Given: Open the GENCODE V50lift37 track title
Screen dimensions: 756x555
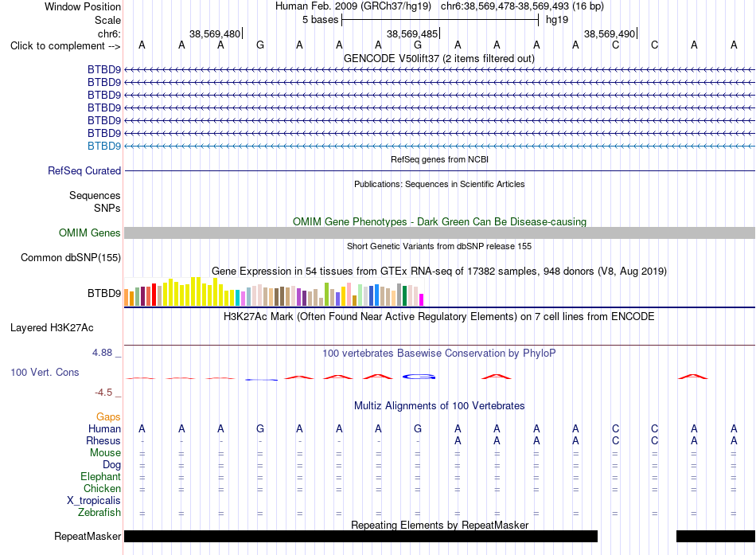Looking at the screenshot, I should click(x=438, y=58).
